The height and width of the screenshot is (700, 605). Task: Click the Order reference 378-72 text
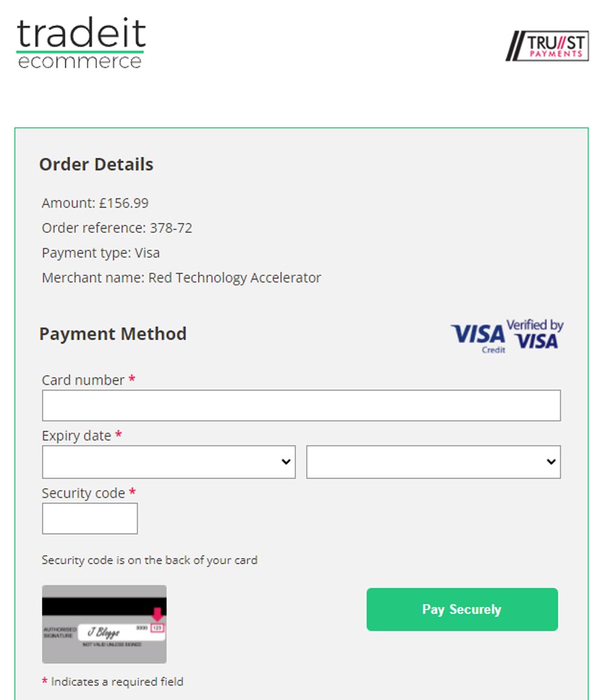tap(117, 228)
